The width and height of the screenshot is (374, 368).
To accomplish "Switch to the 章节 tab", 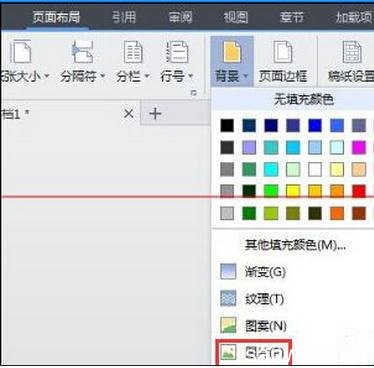I will coord(291,17).
